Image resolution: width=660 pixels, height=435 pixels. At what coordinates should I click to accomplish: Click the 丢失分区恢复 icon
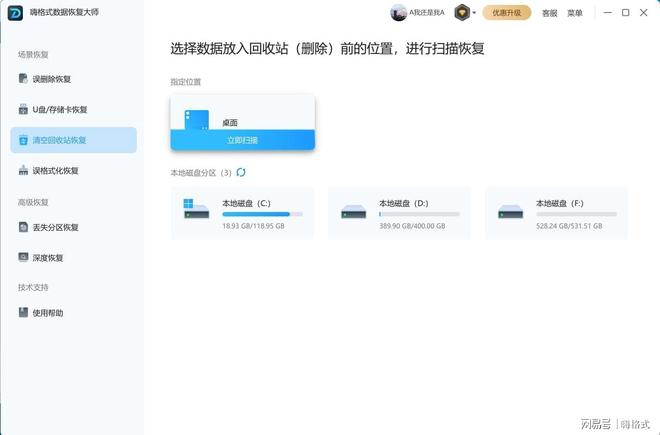click(x=23, y=227)
